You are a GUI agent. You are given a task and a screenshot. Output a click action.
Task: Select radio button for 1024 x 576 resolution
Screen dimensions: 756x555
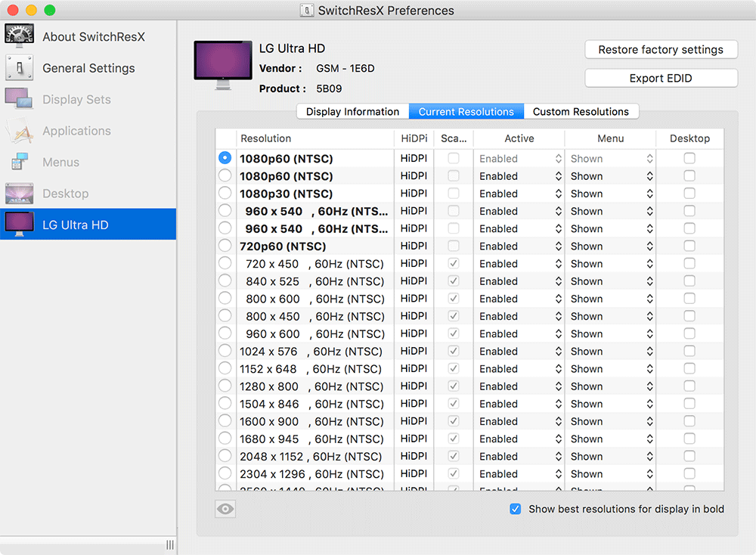[x=225, y=351]
